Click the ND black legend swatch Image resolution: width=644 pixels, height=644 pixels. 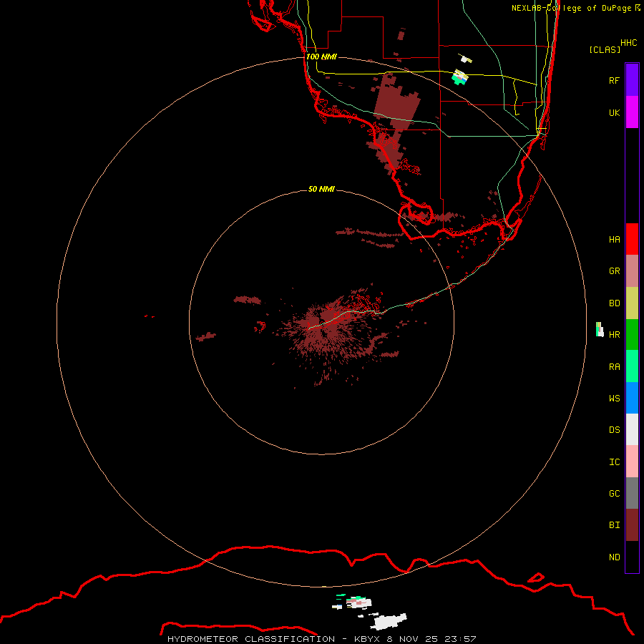pyautogui.click(x=632, y=557)
